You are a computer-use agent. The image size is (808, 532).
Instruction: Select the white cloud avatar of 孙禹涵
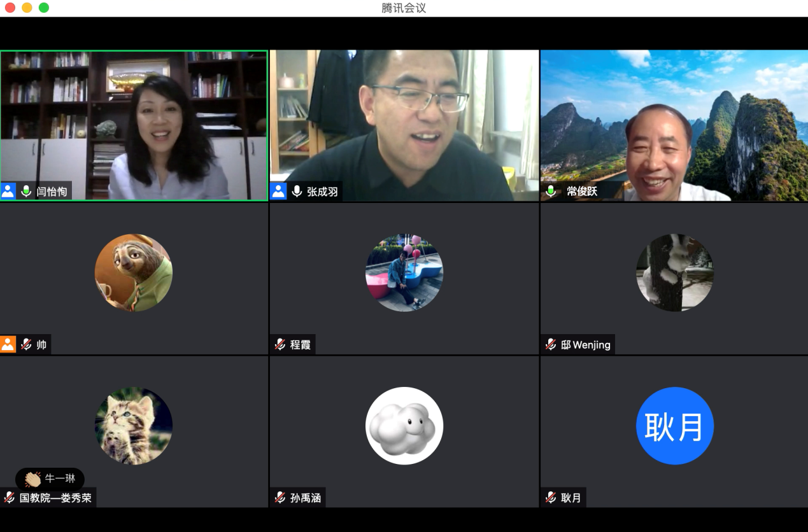click(404, 426)
